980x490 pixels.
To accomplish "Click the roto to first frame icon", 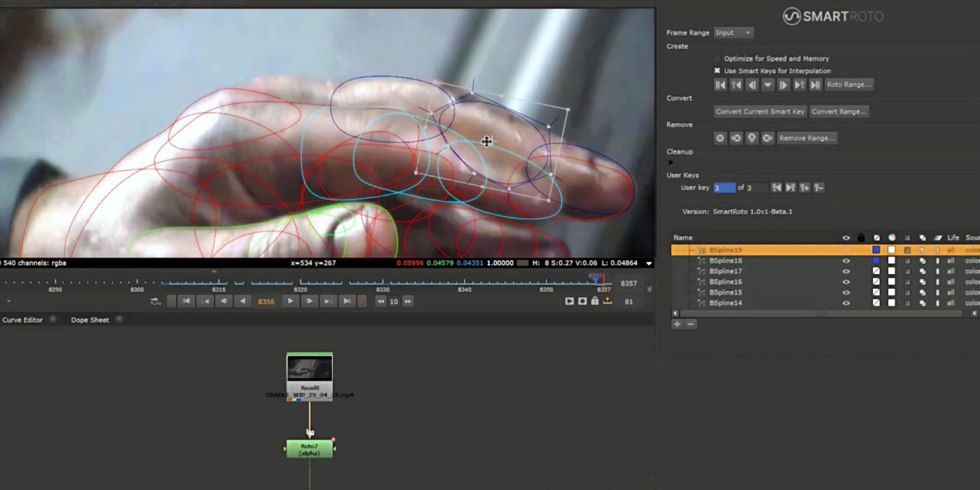I will [x=720, y=85].
